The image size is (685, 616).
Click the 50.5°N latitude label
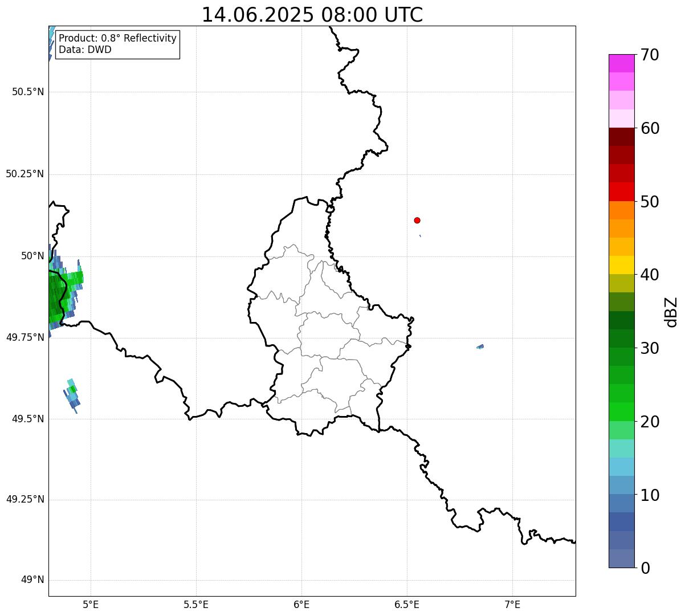click(28, 92)
